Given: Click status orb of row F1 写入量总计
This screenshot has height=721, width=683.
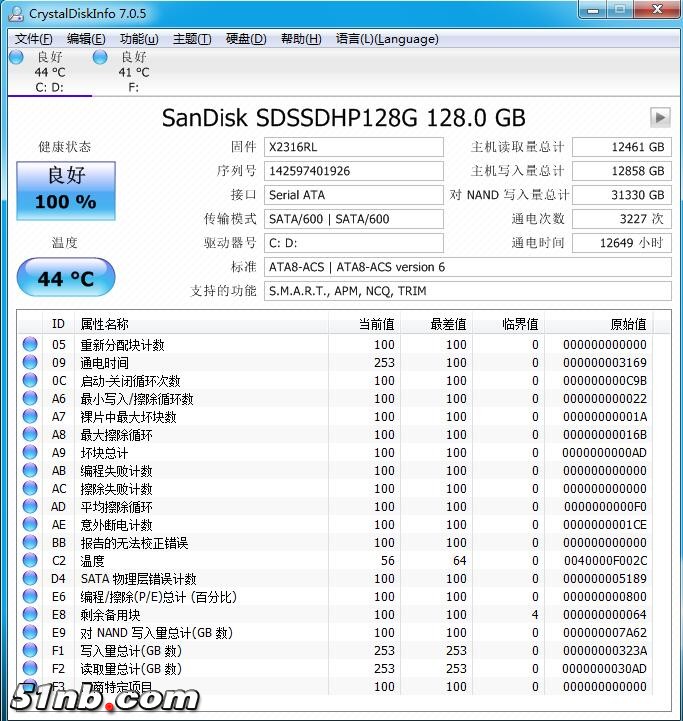Looking at the screenshot, I should [x=30, y=650].
